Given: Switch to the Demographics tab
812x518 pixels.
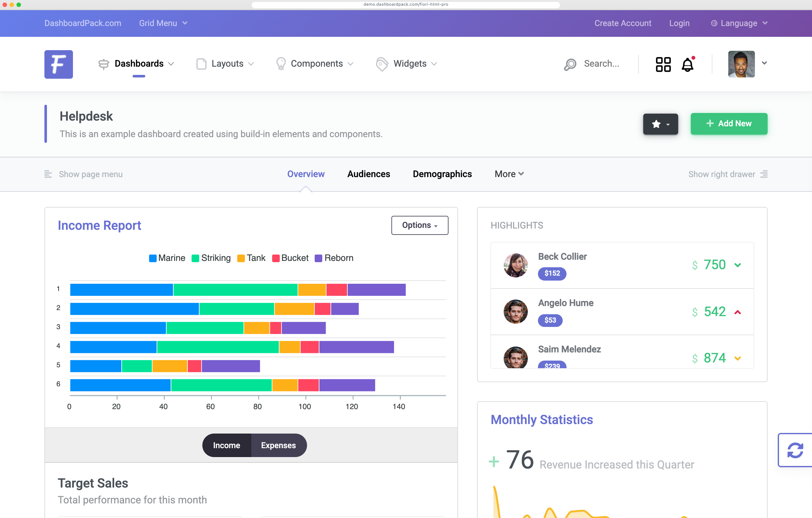Looking at the screenshot, I should pyautogui.click(x=442, y=174).
